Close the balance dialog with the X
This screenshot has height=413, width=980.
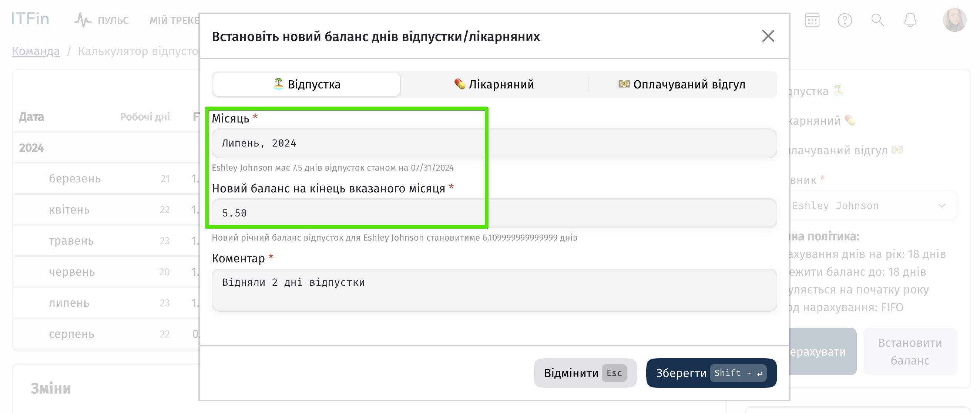coord(768,36)
